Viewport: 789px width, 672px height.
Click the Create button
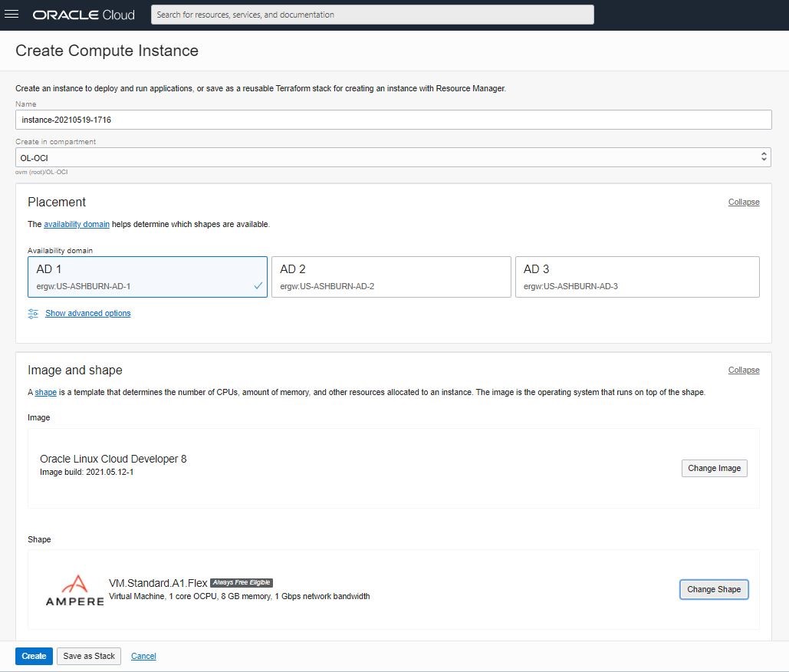pos(34,656)
